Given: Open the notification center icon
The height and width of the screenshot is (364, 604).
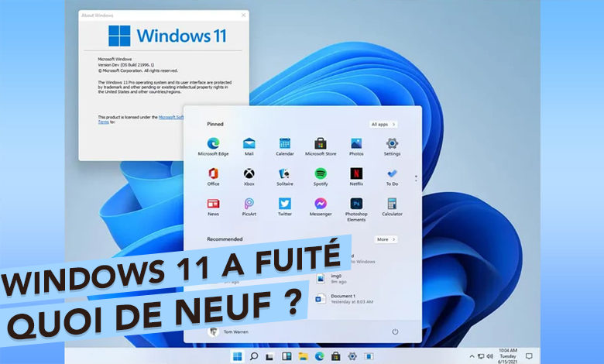Looking at the screenshot, I should tap(529, 356).
